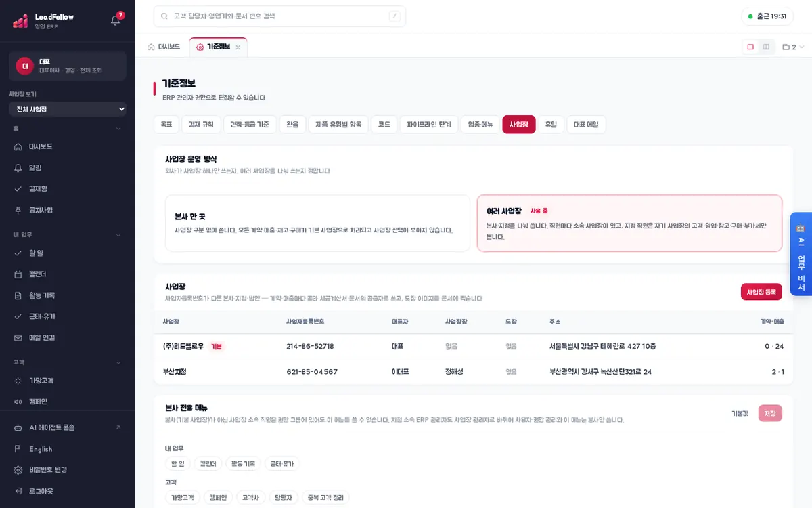
Task: Open 가망고객 in the sidebar
Action: point(68,381)
